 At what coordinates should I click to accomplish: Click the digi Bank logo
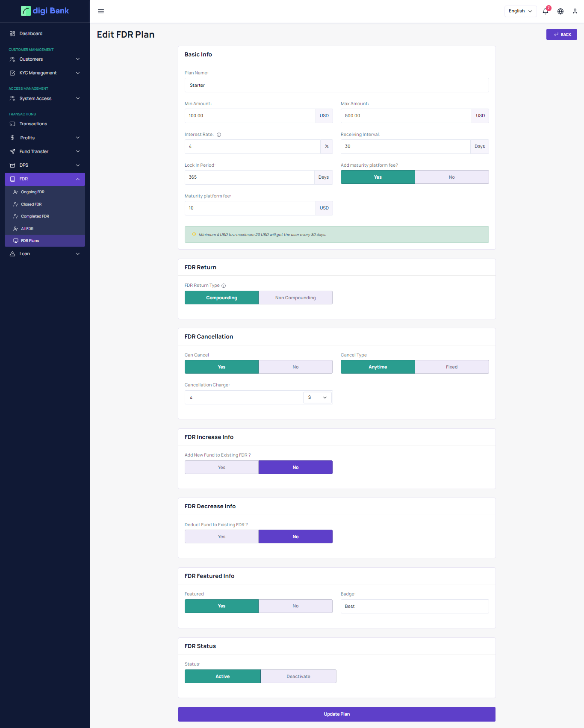coord(45,11)
